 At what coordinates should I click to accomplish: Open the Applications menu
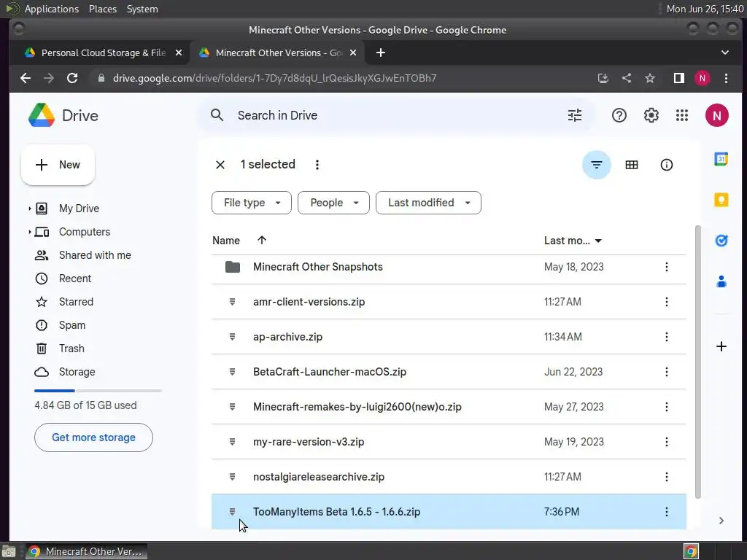(52, 9)
